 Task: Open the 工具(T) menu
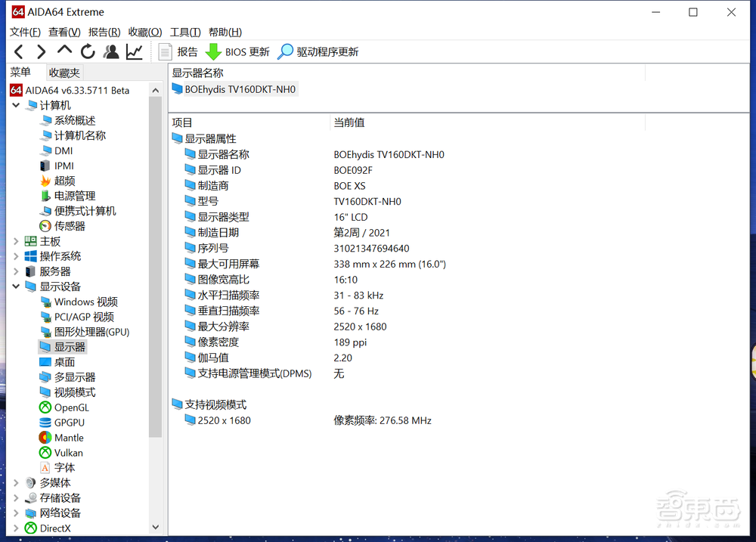184,32
